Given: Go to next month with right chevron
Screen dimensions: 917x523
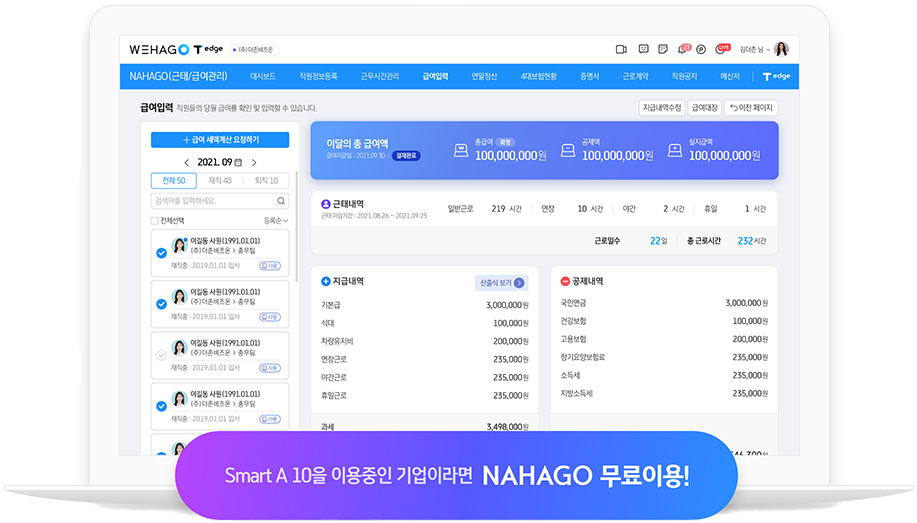Looking at the screenshot, I should click(254, 163).
